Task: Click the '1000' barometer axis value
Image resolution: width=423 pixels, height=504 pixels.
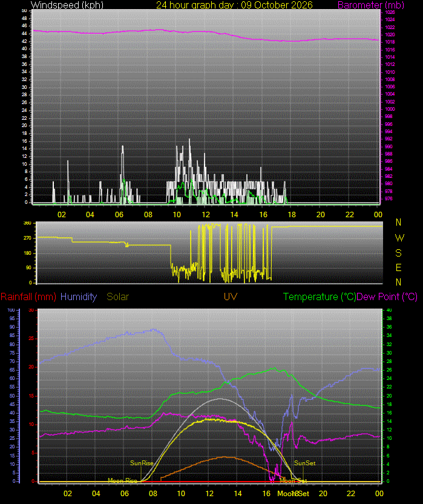Action: coord(390,109)
